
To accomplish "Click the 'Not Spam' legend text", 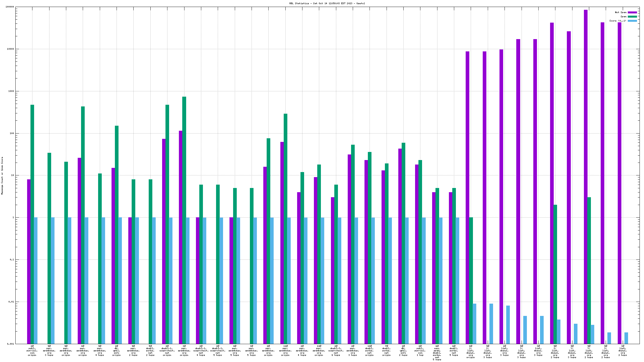I will [x=621, y=12].
